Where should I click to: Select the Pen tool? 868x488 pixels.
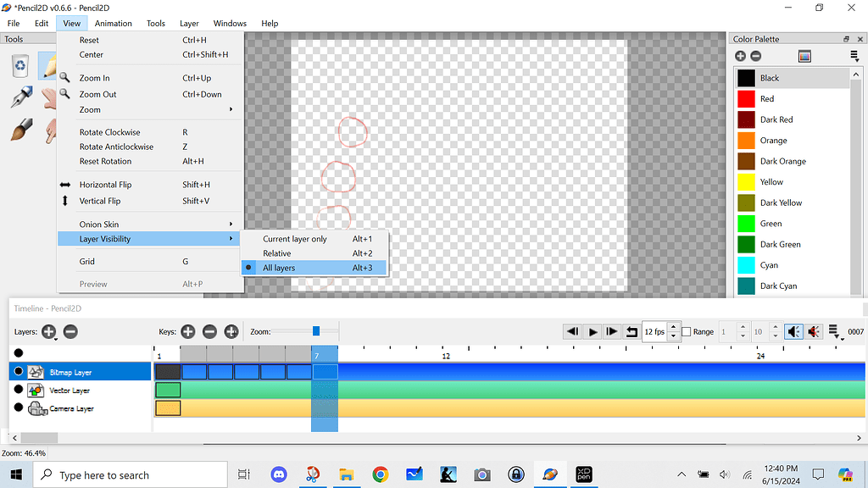point(21,97)
